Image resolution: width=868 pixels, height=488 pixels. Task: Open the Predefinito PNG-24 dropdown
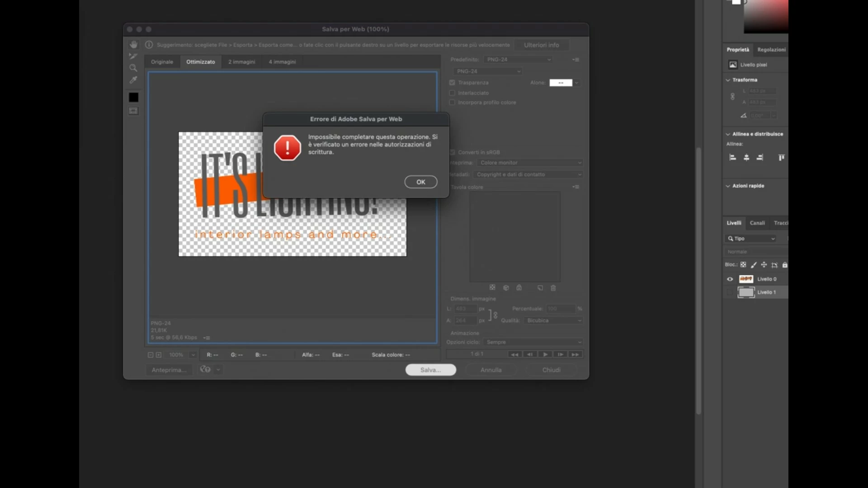(519, 60)
